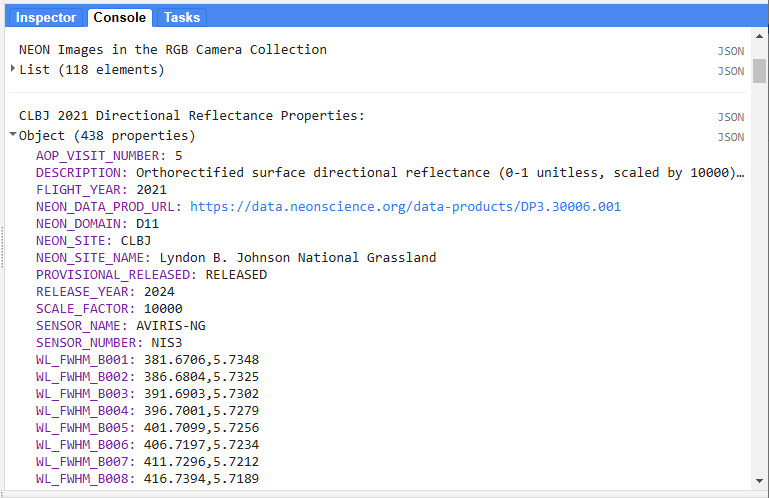Select the SCALE_FACTOR: 10000 row
Viewport: 769px width, 498px height.
click(x=109, y=309)
